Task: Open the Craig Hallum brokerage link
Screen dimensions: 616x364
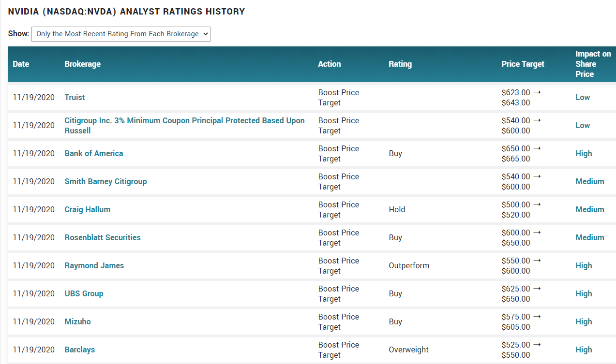Action: (x=88, y=209)
